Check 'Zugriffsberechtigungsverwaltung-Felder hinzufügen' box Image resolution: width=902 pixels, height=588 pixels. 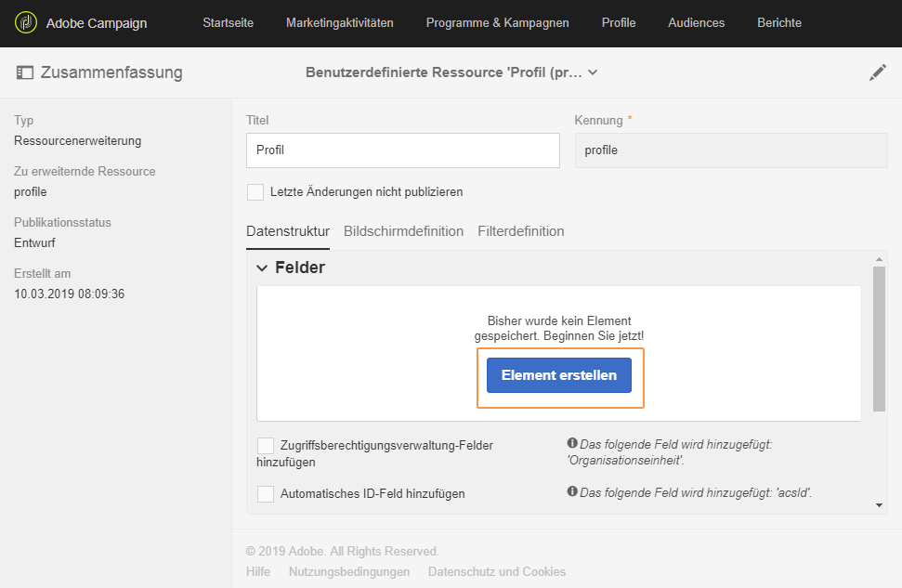(266, 445)
